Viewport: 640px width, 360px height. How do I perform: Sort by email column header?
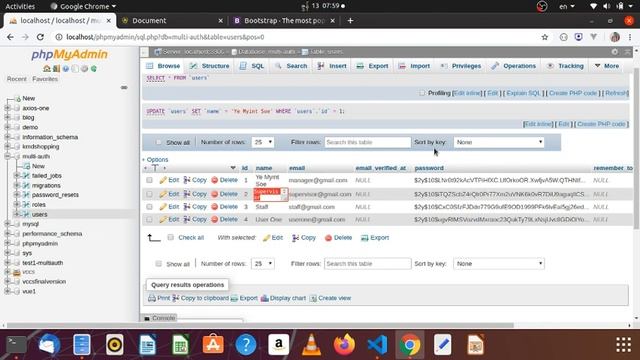[297, 168]
